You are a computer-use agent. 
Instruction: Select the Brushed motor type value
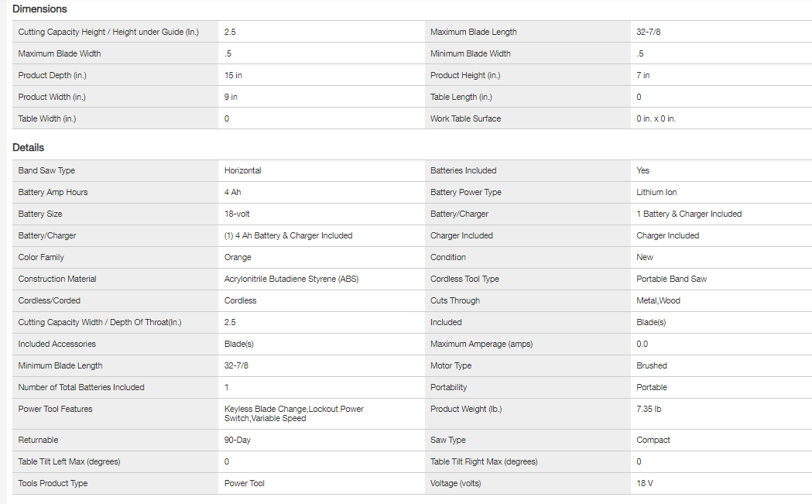pyautogui.click(x=651, y=365)
